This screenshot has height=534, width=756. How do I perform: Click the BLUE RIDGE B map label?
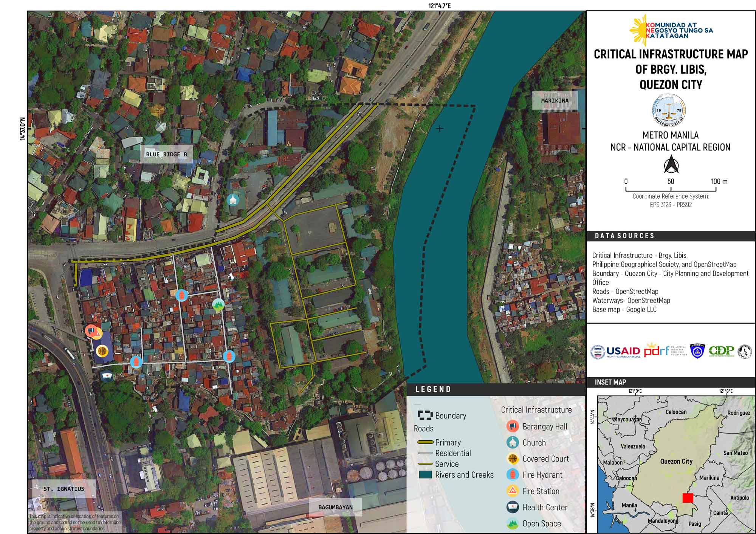click(166, 154)
